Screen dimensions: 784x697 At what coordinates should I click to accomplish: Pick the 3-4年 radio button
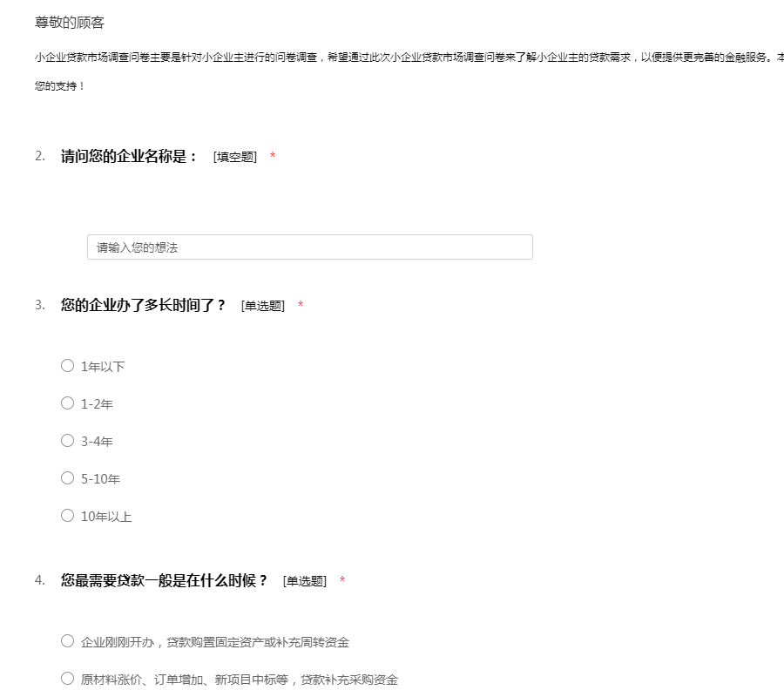(67, 441)
